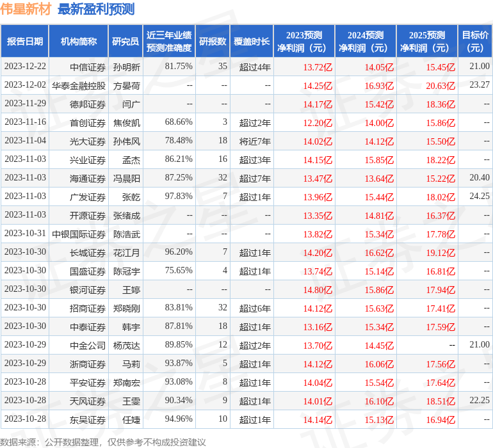Select the 报告日期 column header
493x448 pixels.
pos(25,41)
